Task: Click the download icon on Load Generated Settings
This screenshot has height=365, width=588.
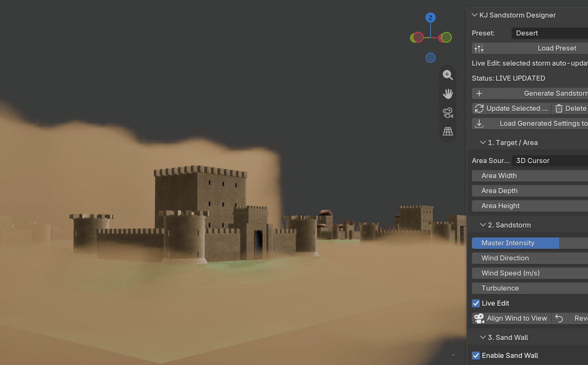Action: point(479,124)
